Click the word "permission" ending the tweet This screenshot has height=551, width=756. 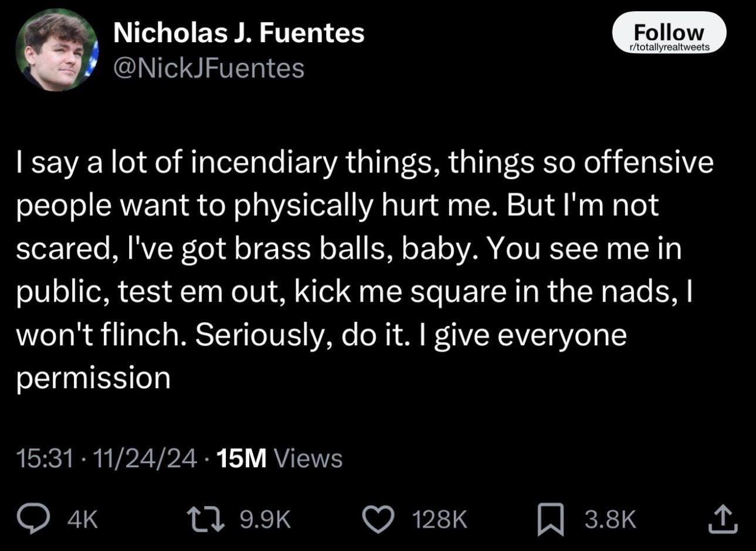pyautogui.click(x=93, y=378)
